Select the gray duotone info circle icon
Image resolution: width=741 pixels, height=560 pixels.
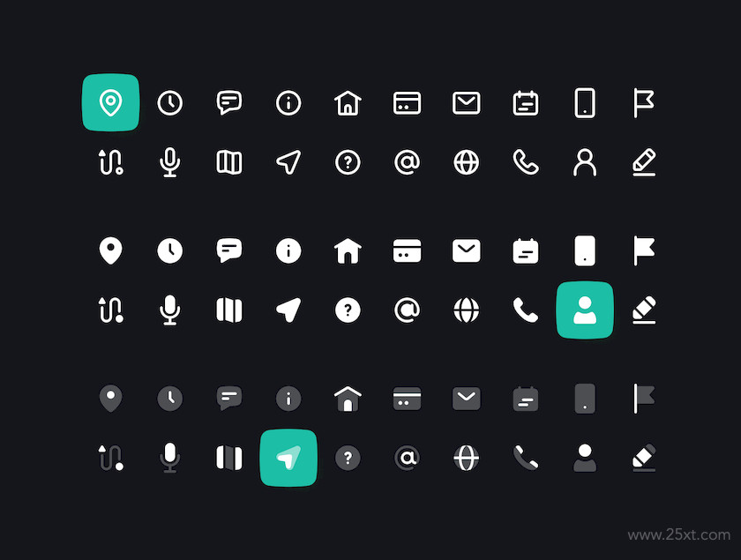point(288,399)
